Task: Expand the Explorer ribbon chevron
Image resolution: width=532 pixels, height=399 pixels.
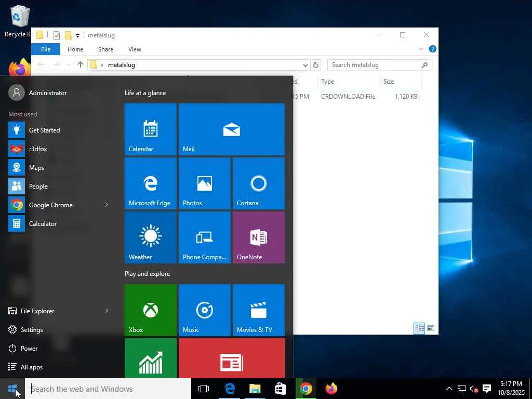Action: click(421, 49)
